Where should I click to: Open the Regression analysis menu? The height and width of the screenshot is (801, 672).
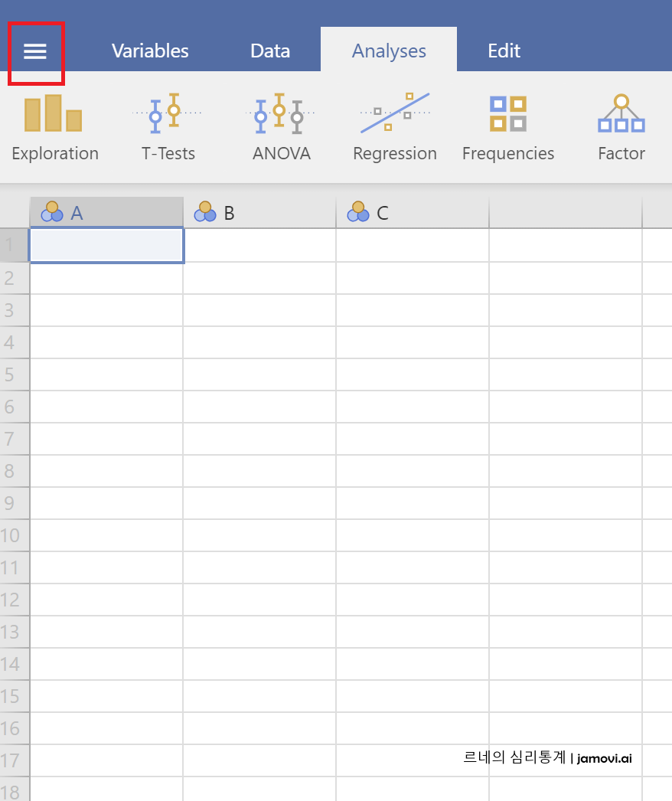pyautogui.click(x=395, y=128)
